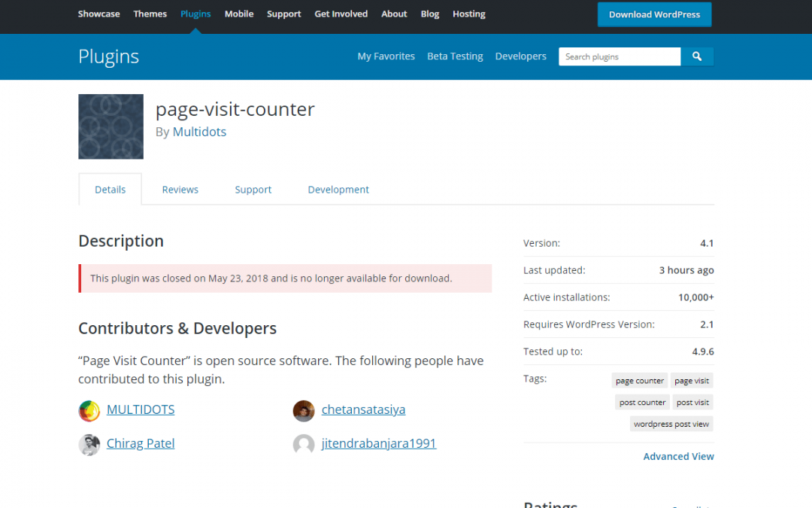Screen dimensions: 812x508
Task: Click the page-visit-counter title text
Action: (235, 109)
